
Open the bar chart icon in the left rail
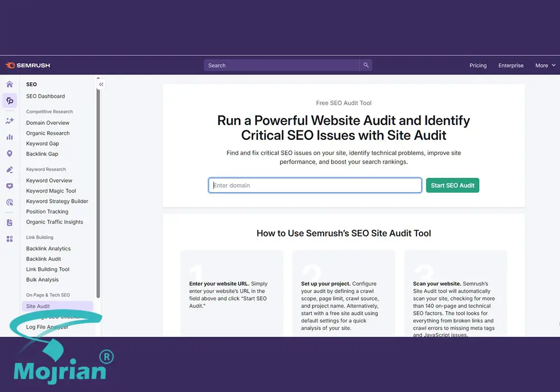10,137
